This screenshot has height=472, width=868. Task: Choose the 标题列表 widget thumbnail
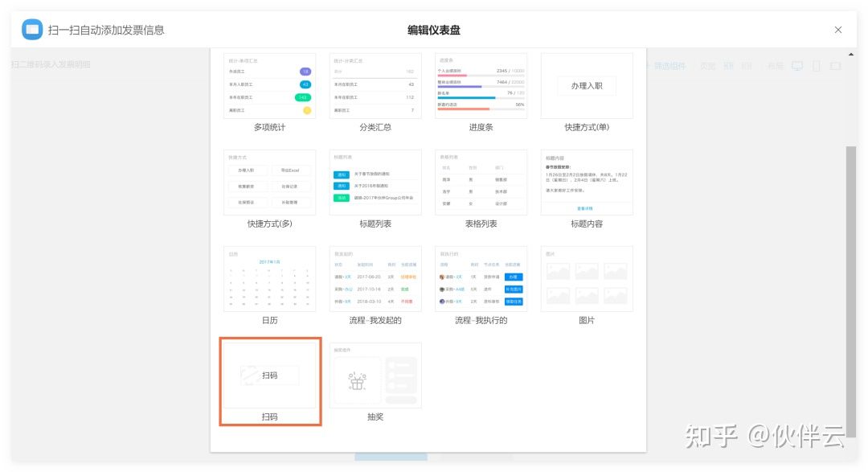(375, 183)
